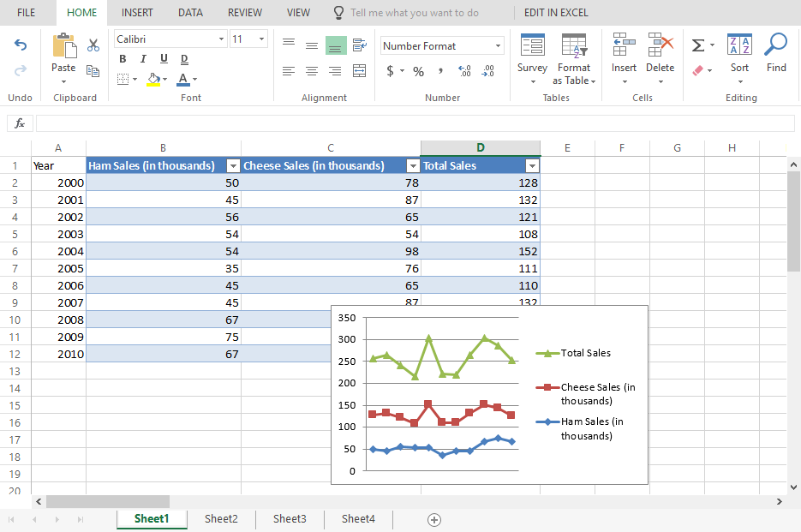Switch to the Sheet2 tab
This screenshot has height=532, width=801.
coord(221,518)
